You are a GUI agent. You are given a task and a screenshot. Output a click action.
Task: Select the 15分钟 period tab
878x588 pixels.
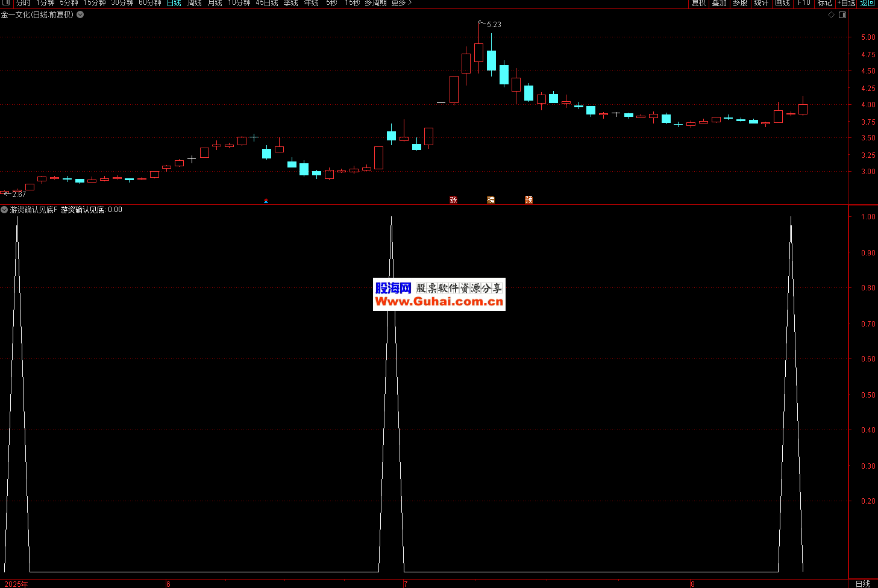point(95,3)
